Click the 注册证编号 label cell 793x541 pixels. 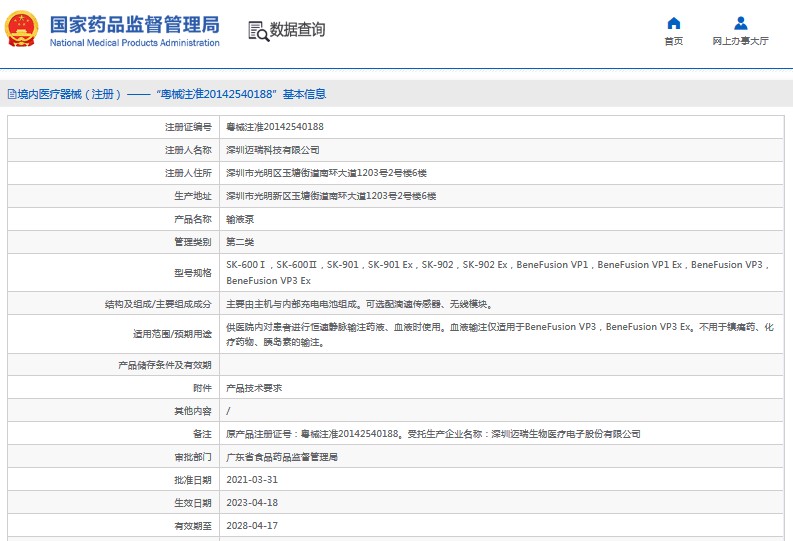pos(114,127)
